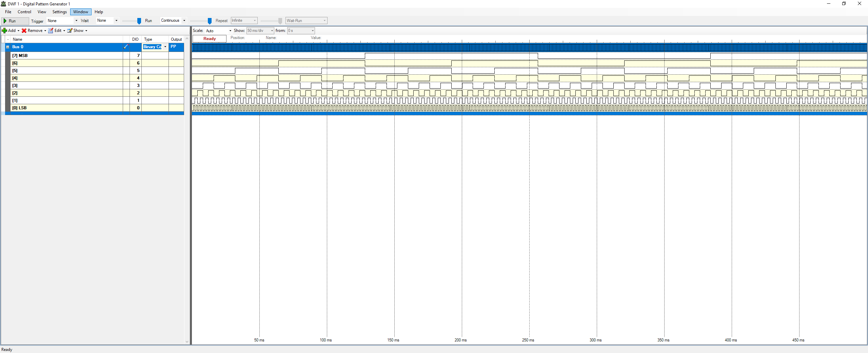Open the Scale Auto dropdown
Screen dimensions: 868x353
[230, 31]
